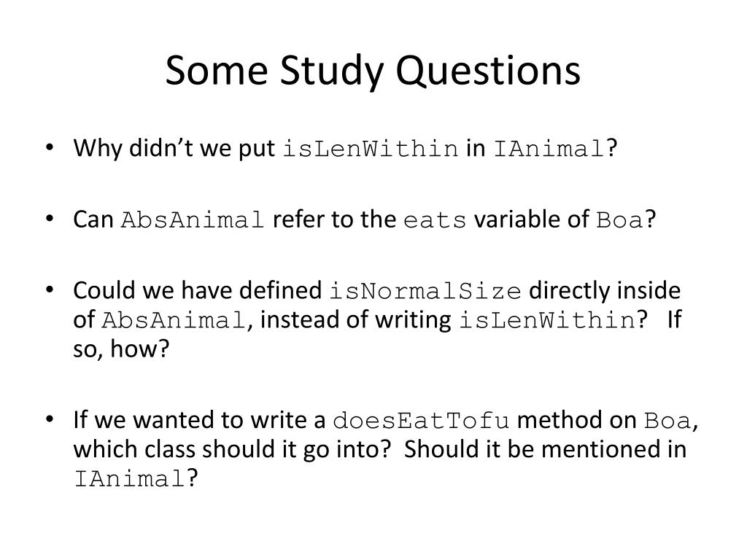Click the phrase 'so, how?'
The width and height of the screenshot is (747, 560).
click(x=121, y=349)
